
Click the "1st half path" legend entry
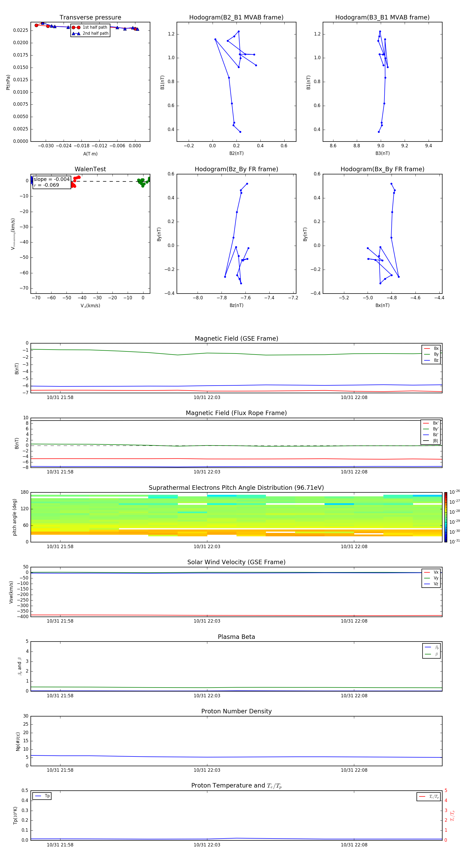point(90,27)
